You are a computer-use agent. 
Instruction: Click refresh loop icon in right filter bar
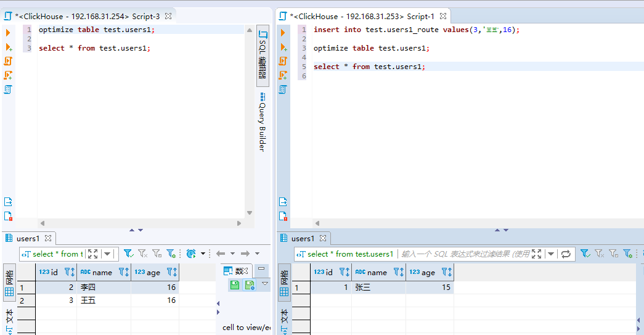click(x=566, y=254)
